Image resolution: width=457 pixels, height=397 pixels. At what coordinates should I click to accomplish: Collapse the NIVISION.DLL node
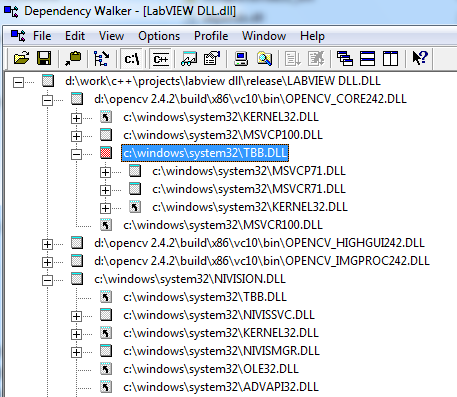point(47,280)
